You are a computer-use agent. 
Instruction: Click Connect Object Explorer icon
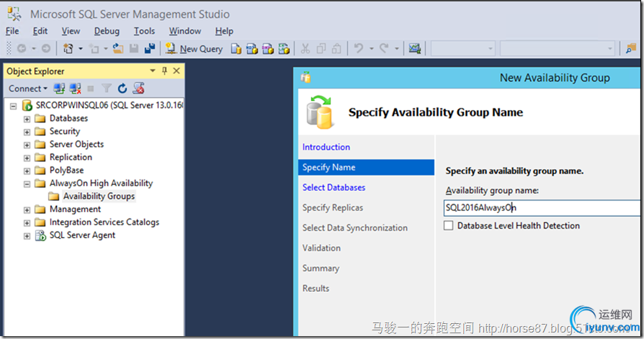point(59,89)
